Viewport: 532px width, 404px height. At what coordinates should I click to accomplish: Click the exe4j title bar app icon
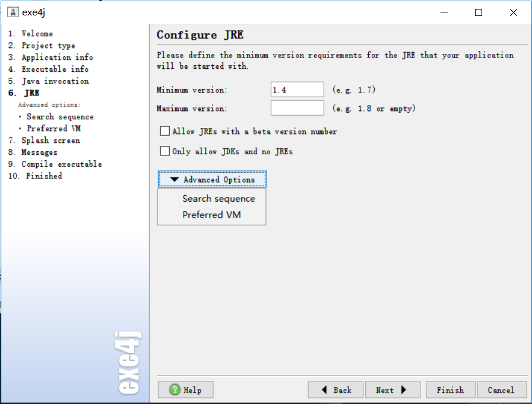(x=12, y=12)
